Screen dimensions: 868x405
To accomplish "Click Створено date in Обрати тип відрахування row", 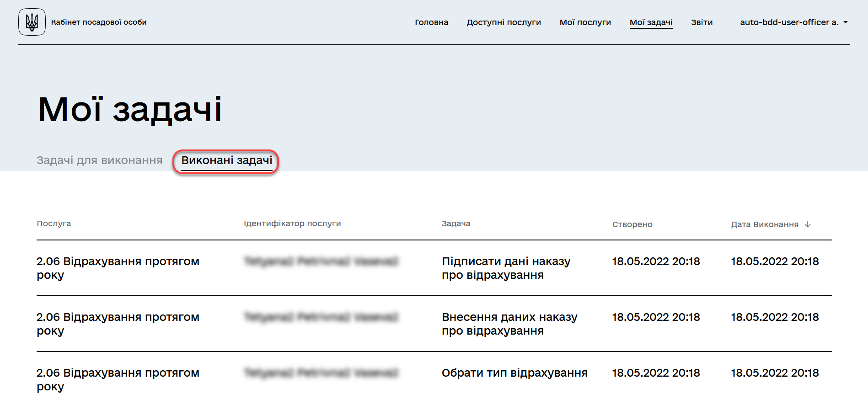I will point(656,373).
